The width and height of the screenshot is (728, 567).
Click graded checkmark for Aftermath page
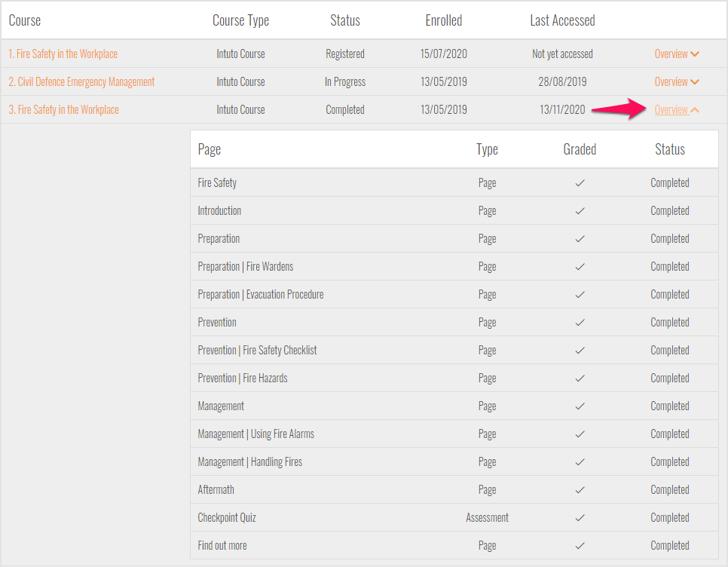click(580, 490)
